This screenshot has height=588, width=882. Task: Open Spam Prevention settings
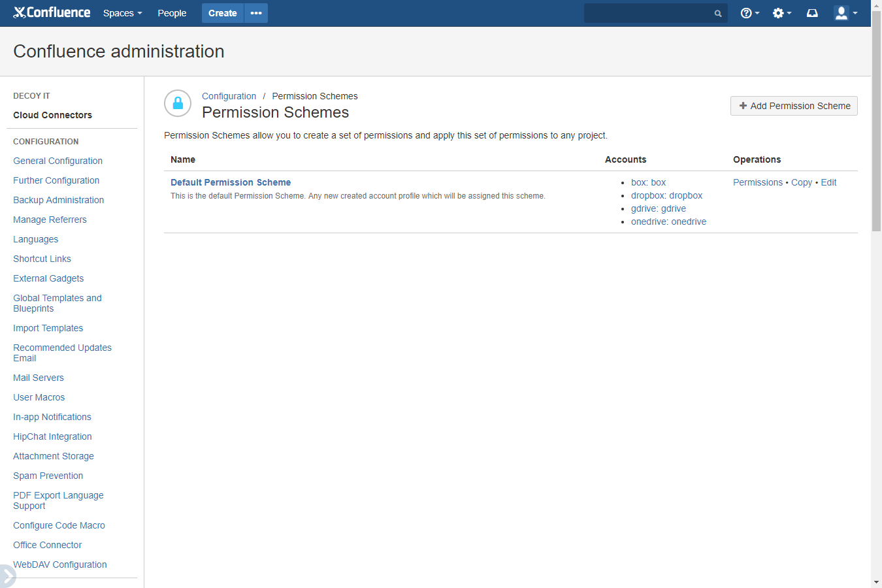click(48, 476)
